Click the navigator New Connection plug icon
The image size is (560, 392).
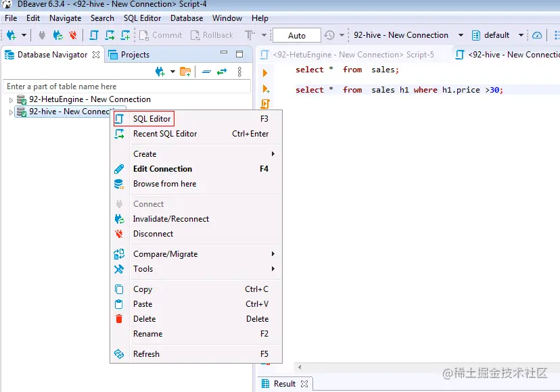[x=160, y=72]
